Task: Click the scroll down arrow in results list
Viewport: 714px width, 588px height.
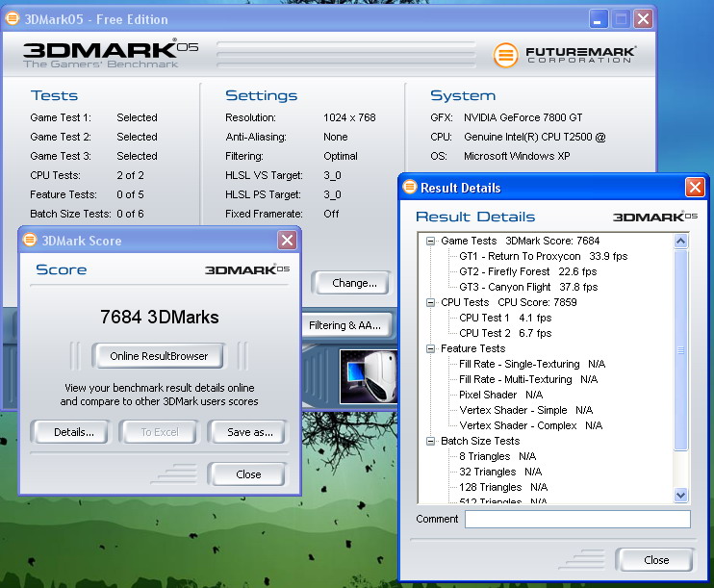Action: (x=680, y=495)
